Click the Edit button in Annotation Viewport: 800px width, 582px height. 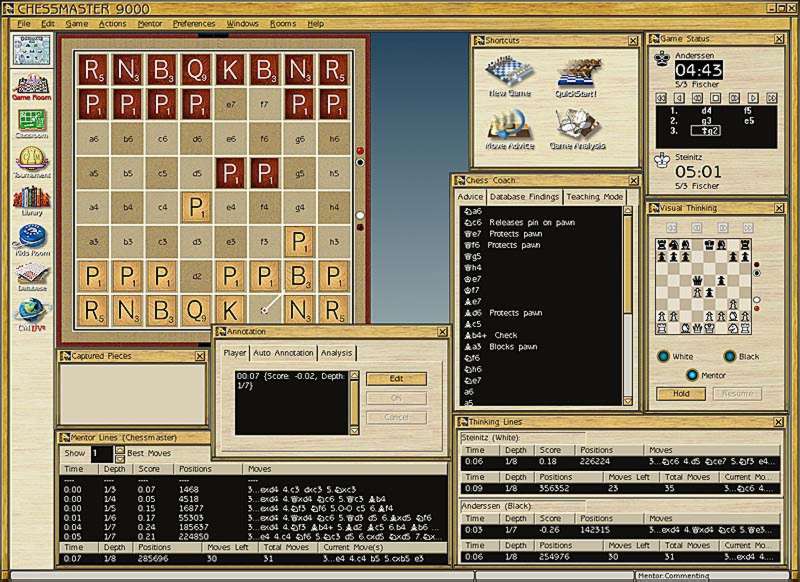tap(396, 378)
